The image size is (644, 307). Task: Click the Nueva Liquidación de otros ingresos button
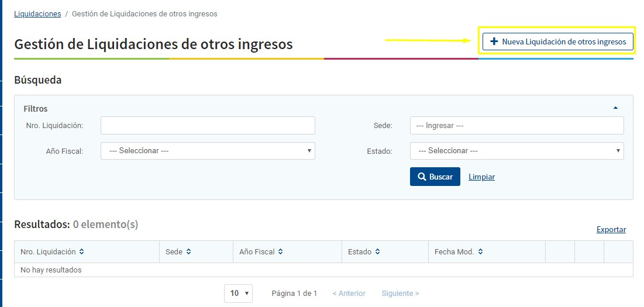[557, 42]
